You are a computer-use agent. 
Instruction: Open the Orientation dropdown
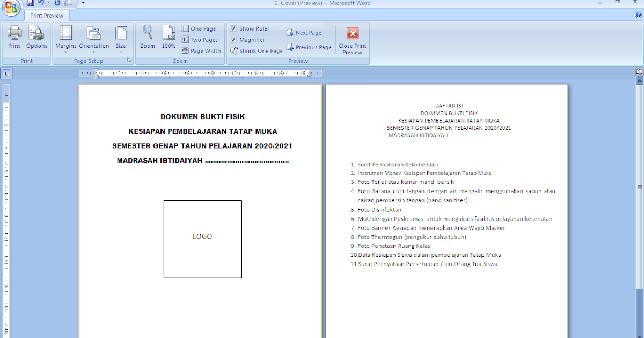tap(94, 38)
